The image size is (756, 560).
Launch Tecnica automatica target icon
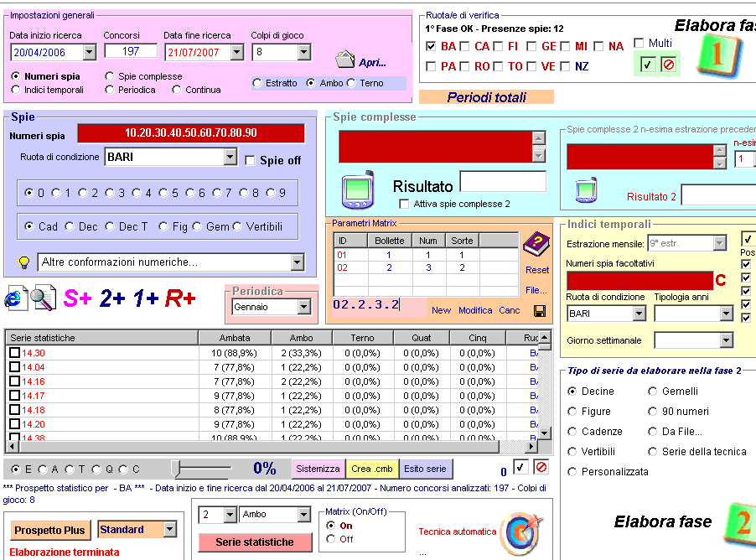(x=521, y=534)
